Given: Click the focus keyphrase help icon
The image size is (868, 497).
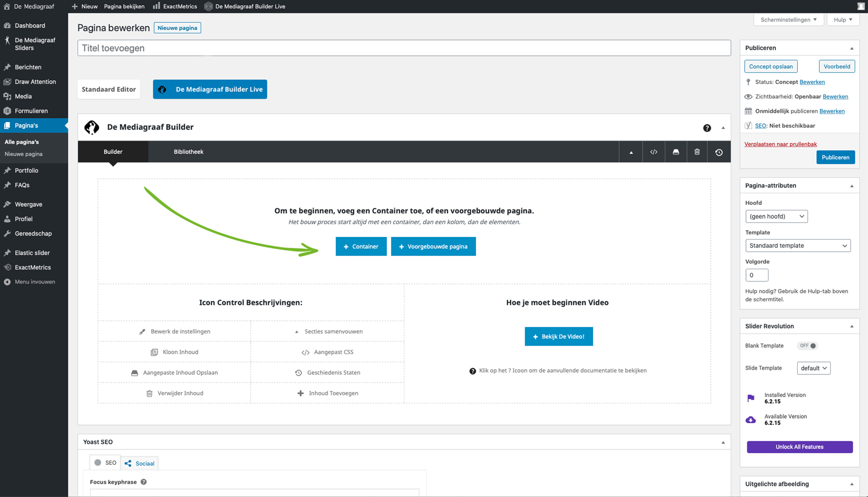Looking at the screenshot, I should [144, 482].
